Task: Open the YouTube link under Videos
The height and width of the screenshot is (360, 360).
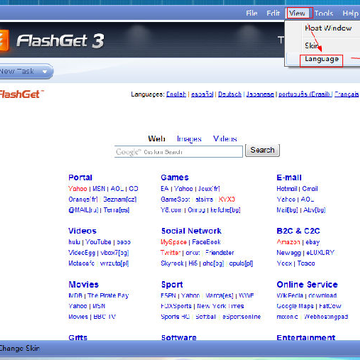Action: click(98, 242)
